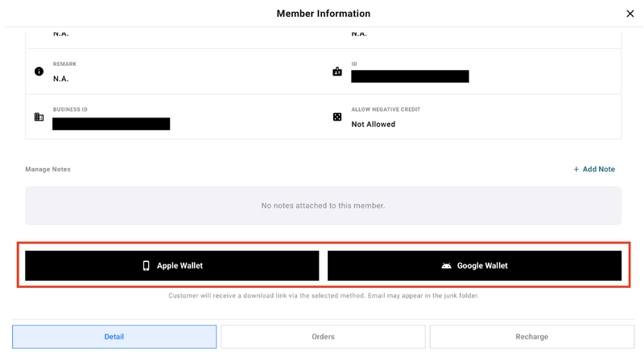Open the Recharge tab
The image size is (644, 357).
[532, 337]
